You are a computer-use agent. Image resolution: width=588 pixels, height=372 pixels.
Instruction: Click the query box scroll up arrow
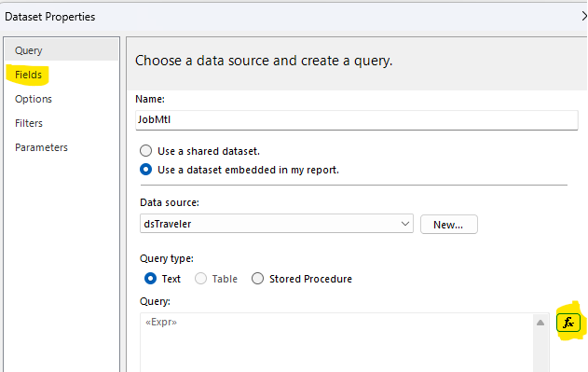pyautogui.click(x=540, y=323)
